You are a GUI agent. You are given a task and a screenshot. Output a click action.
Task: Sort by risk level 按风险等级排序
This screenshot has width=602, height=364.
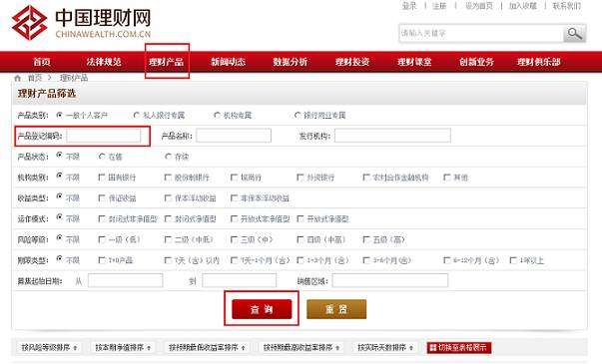coord(49,347)
